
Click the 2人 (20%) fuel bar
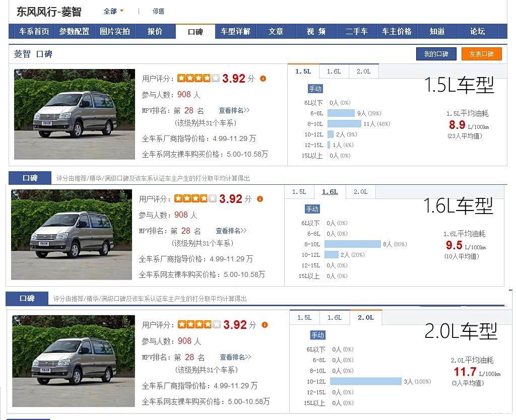click(332, 254)
